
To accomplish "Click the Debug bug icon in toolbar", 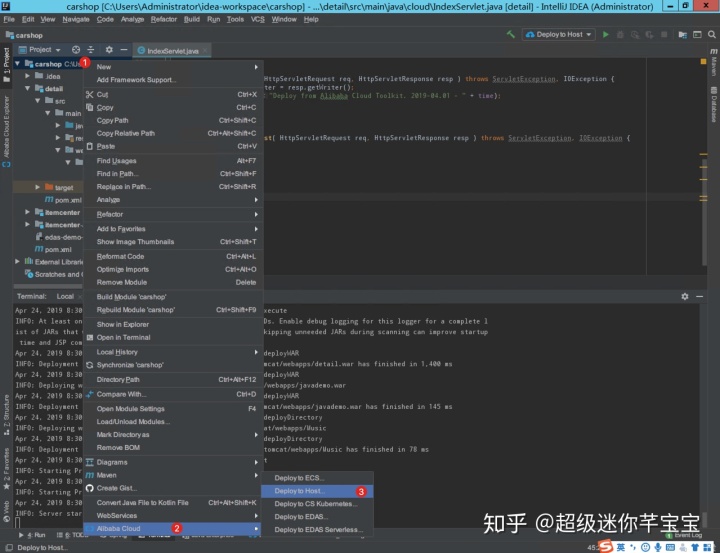I will (x=620, y=34).
